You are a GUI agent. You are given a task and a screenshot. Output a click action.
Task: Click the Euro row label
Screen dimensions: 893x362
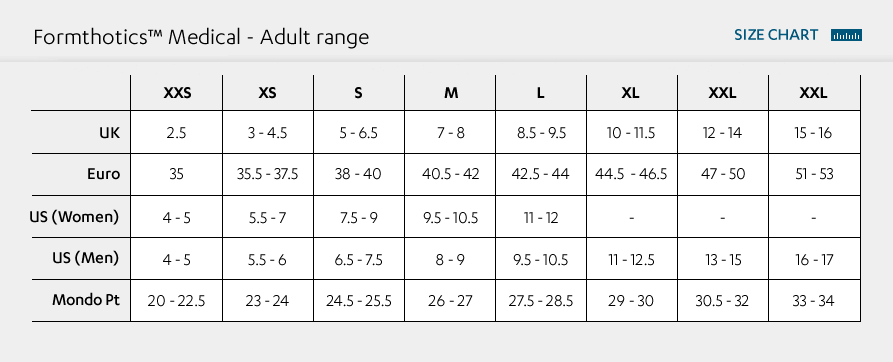coord(104,174)
